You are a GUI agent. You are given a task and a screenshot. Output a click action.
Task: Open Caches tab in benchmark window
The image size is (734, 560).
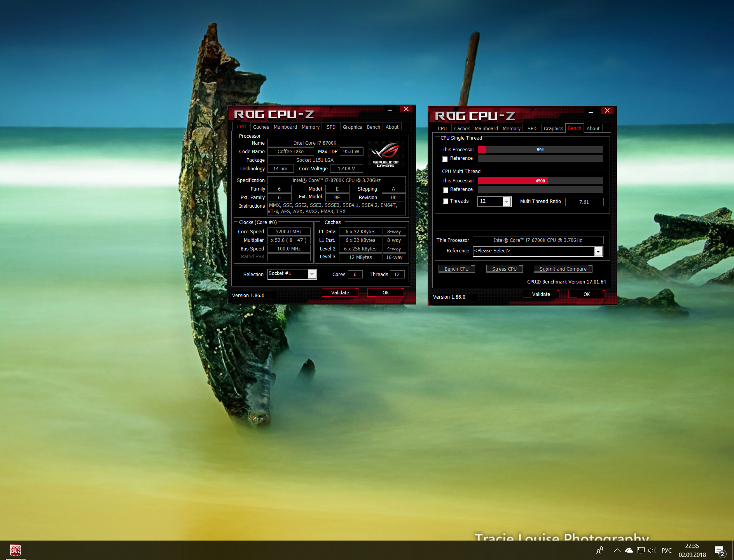click(462, 129)
